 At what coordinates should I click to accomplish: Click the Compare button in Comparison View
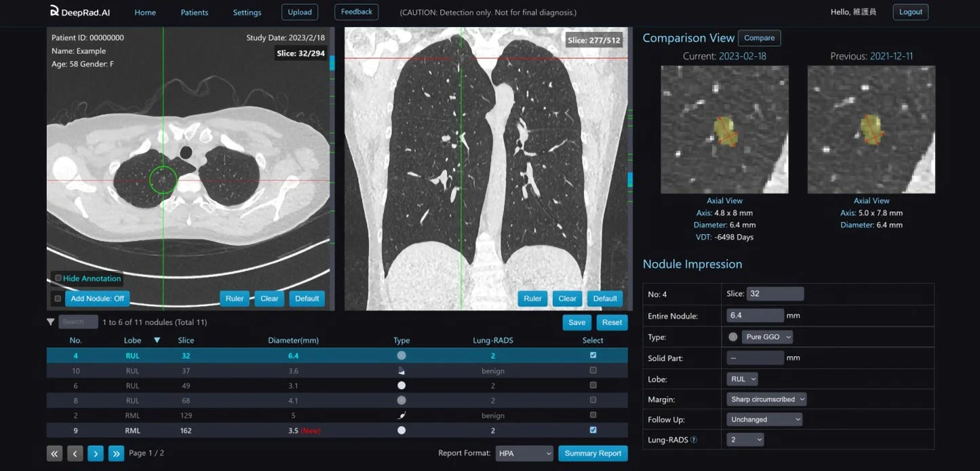(759, 38)
